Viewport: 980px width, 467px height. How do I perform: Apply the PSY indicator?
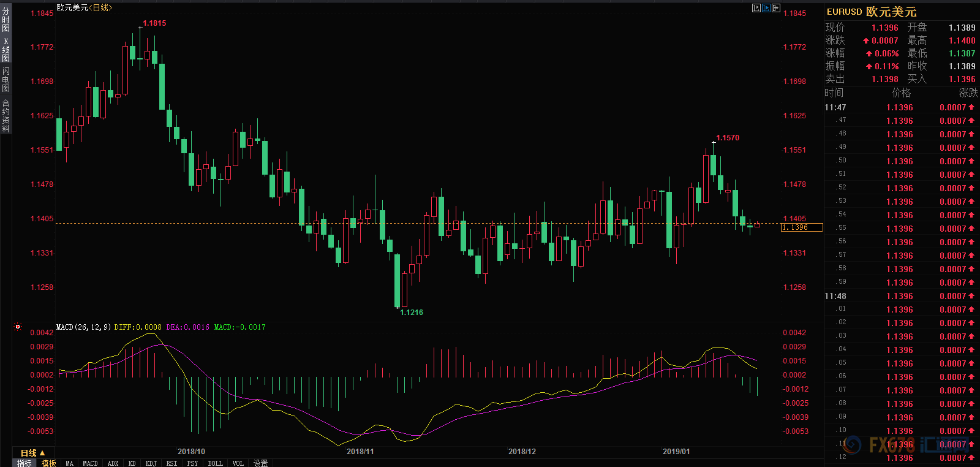(192, 463)
